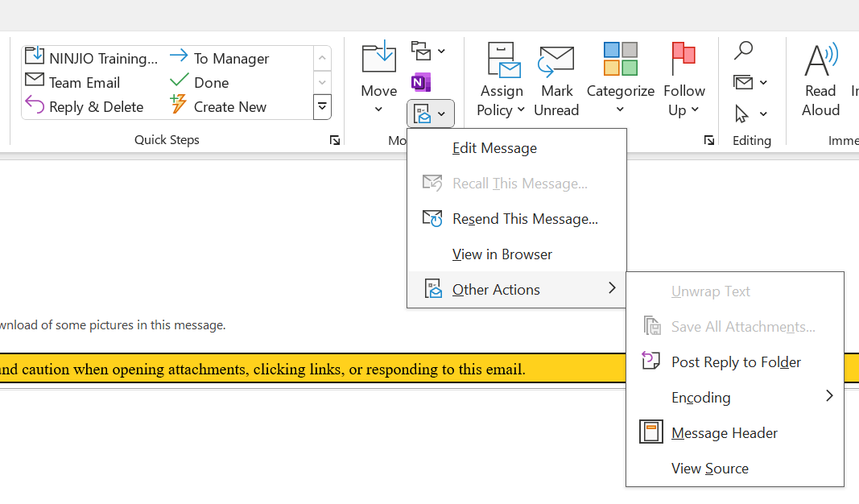Open the Select cursor dropdown in Editing
The width and height of the screenshot is (859, 504).
click(750, 114)
